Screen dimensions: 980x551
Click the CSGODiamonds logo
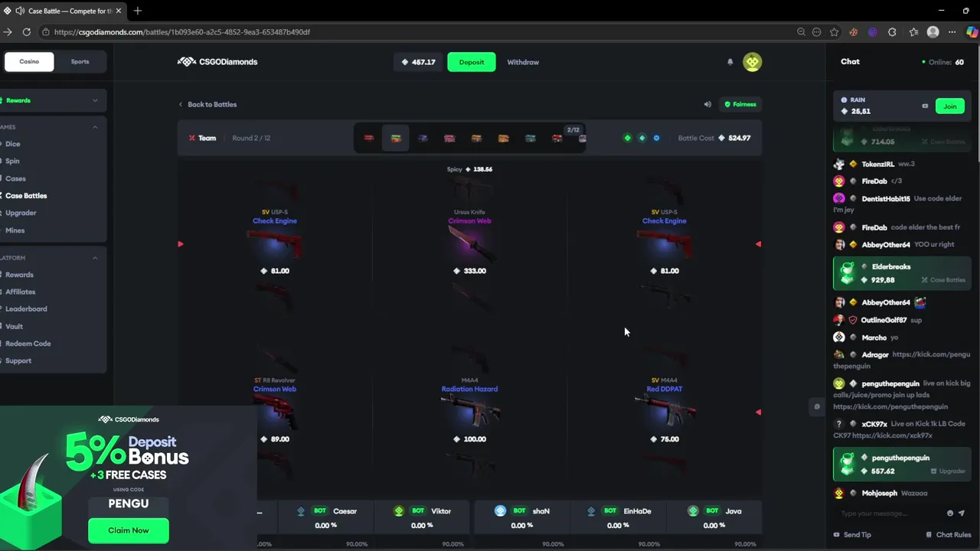pos(217,62)
